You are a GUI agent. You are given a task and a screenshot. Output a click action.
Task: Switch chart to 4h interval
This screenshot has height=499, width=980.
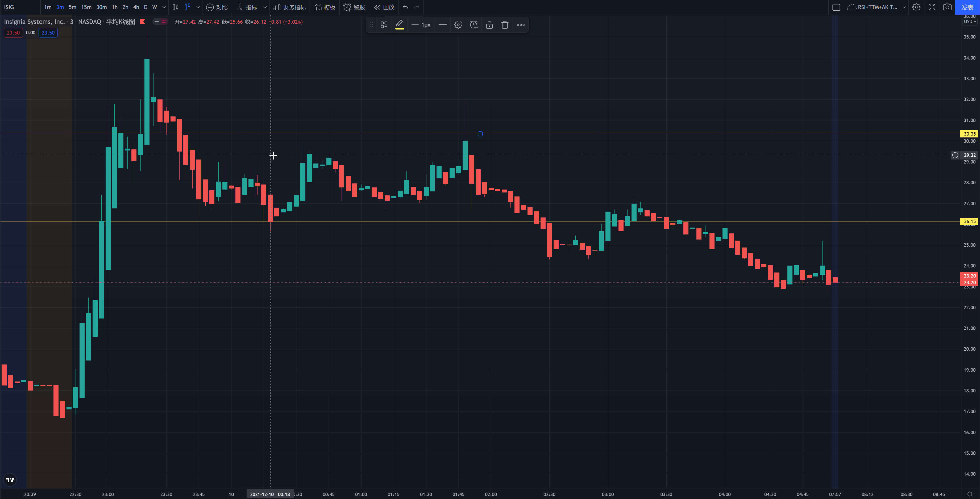coord(136,7)
